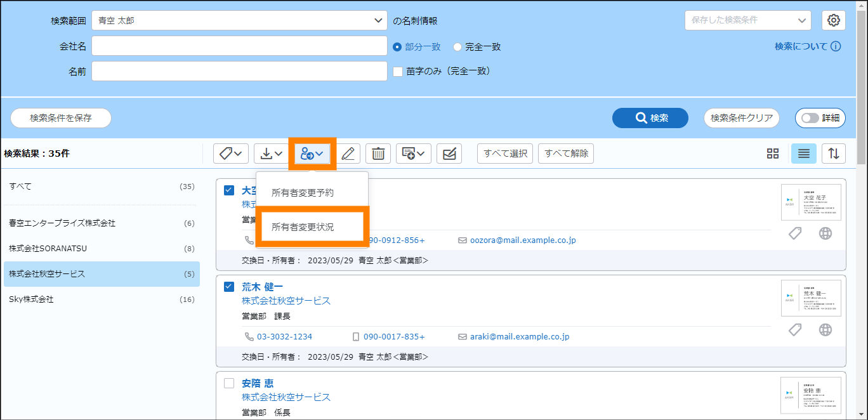Check the 安陪 恵 card checkbox
The image size is (868, 420).
[x=229, y=383]
